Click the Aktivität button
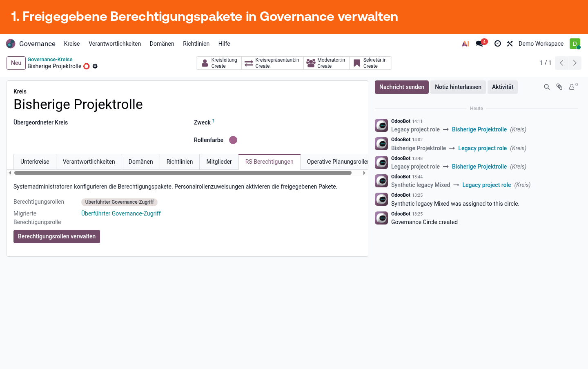The width and height of the screenshot is (588, 369). click(503, 87)
